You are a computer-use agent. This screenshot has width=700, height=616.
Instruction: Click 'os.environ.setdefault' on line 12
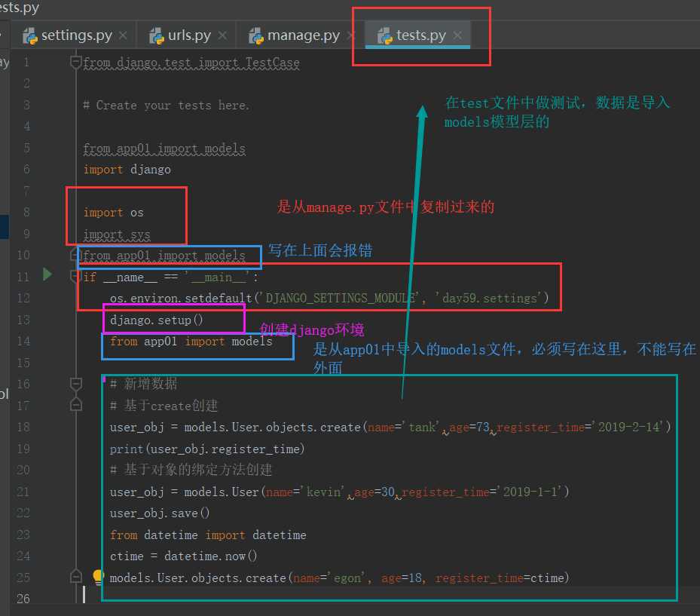pyautogui.click(x=181, y=298)
